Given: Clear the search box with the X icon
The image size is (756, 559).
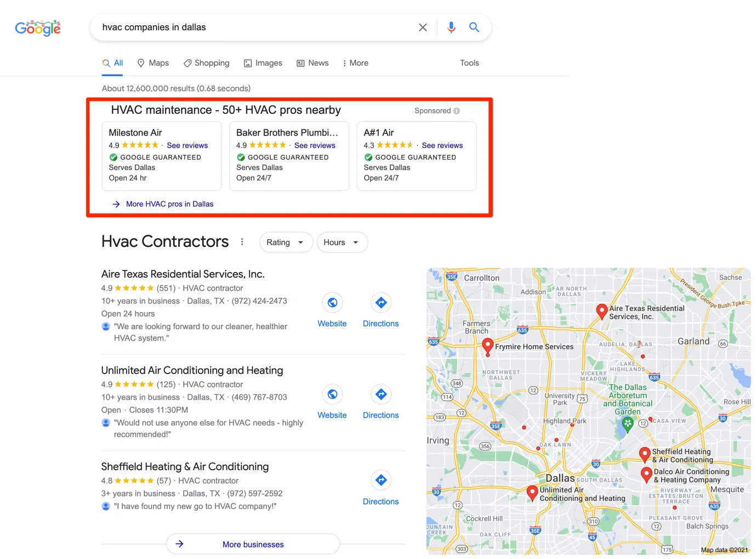Looking at the screenshot, I should click(x=423, y=27).
